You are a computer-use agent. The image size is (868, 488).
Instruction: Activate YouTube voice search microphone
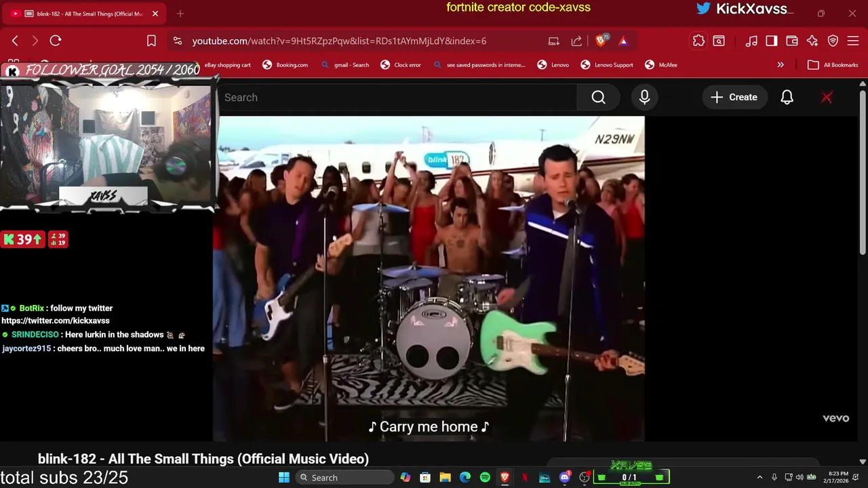coord(644,97)
